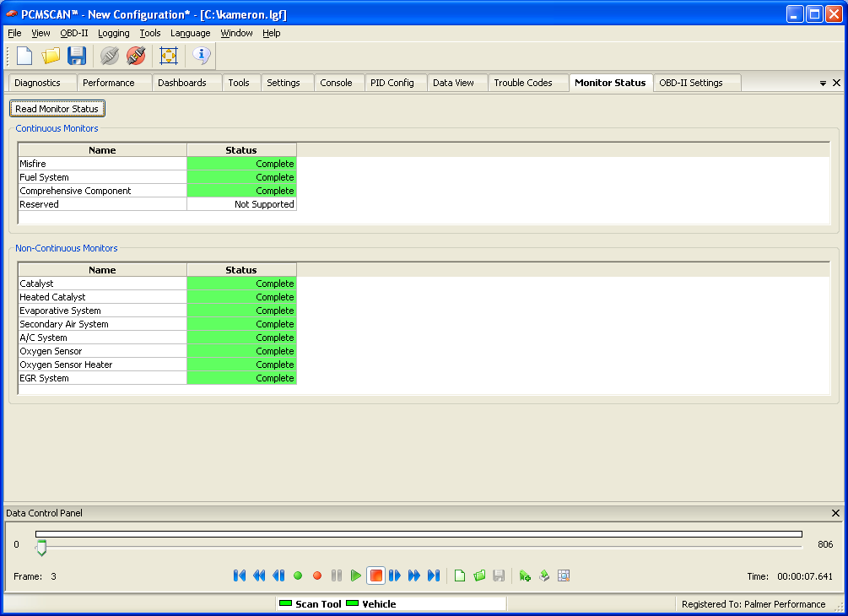Step forward one frame
Viewport: 848px width, 616px height.
pyautogui.click(x=395, y=575)
